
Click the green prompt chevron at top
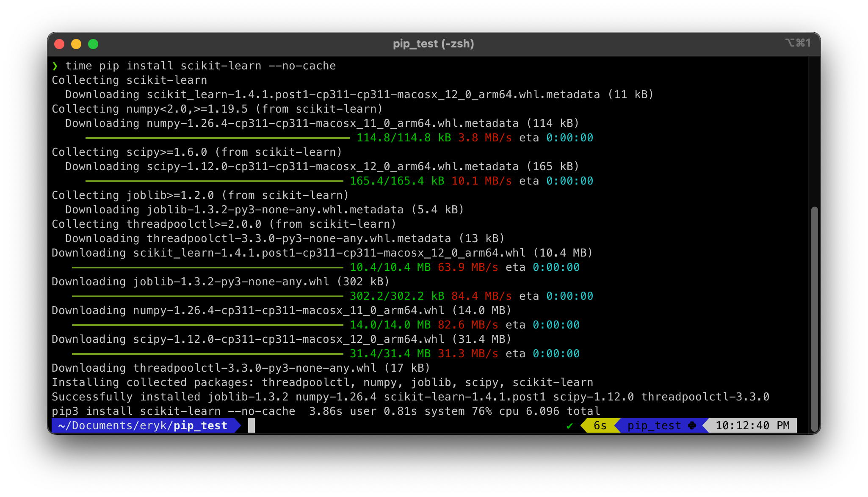[x=55, y=66]
